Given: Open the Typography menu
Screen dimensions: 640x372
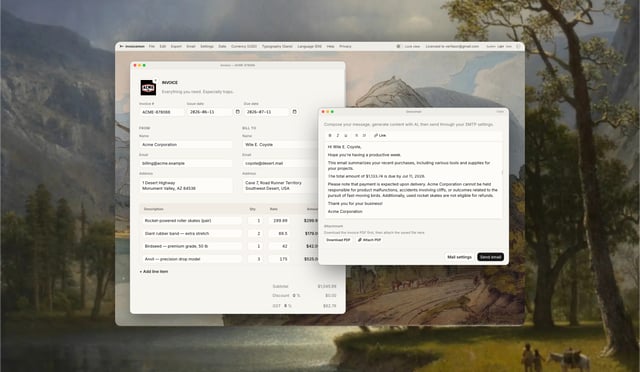Looking at the screenshot, I should 277,47.
